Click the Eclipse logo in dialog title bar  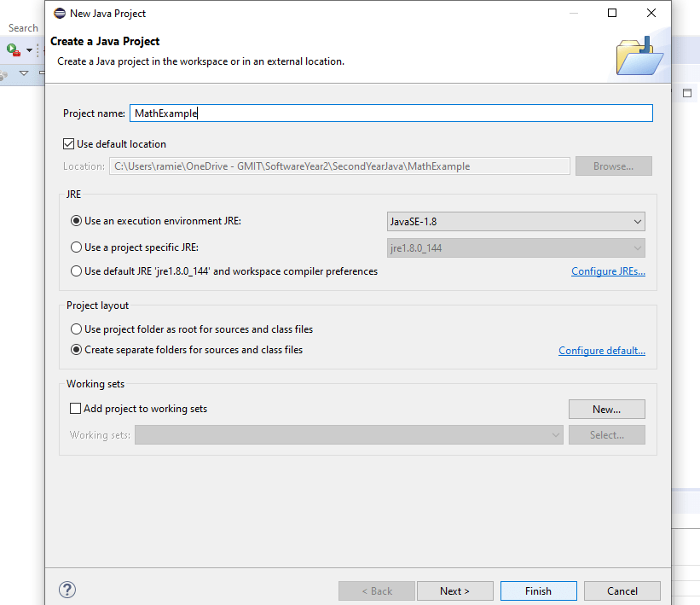[59, 13]
